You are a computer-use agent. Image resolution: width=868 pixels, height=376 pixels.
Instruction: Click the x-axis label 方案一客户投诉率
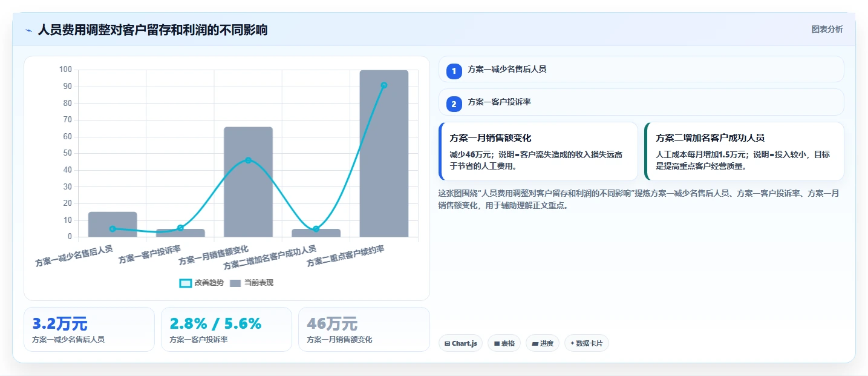pyautogui.click(x=149, y=254)
